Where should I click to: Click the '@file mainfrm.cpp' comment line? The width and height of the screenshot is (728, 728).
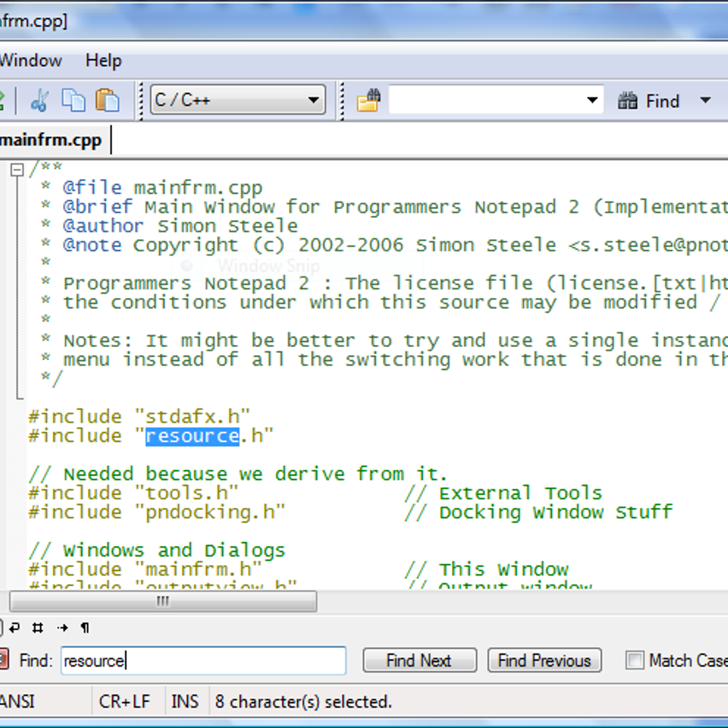click(163, 187)
